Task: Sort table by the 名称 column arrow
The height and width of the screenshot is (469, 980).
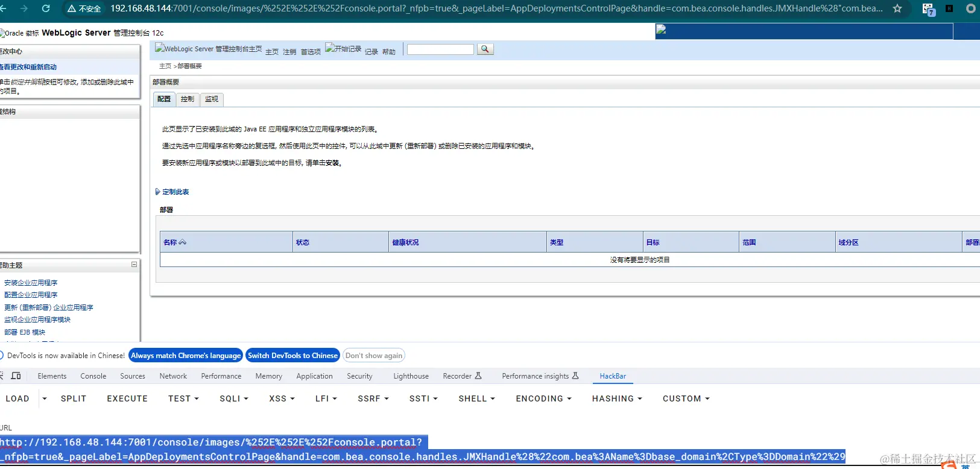Action: 183,242
